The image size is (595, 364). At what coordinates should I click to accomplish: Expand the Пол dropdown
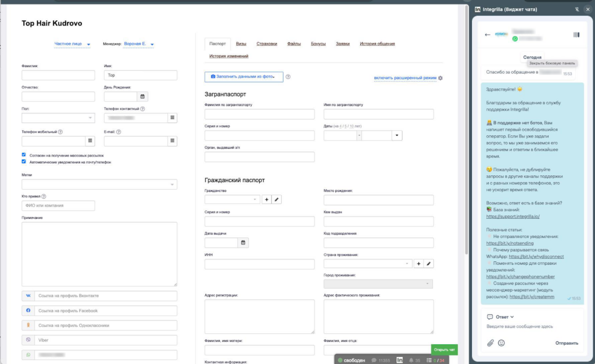(x=58, y=118)
